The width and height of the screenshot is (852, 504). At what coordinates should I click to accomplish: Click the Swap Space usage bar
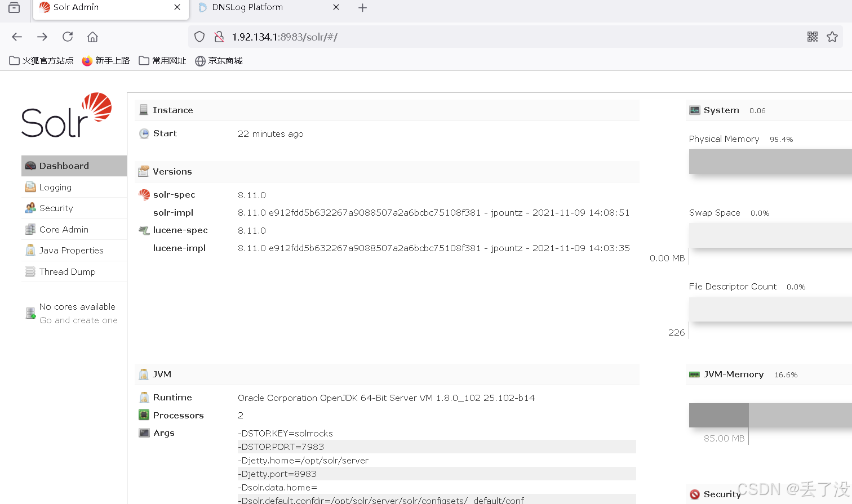click(x=770, y=235)
